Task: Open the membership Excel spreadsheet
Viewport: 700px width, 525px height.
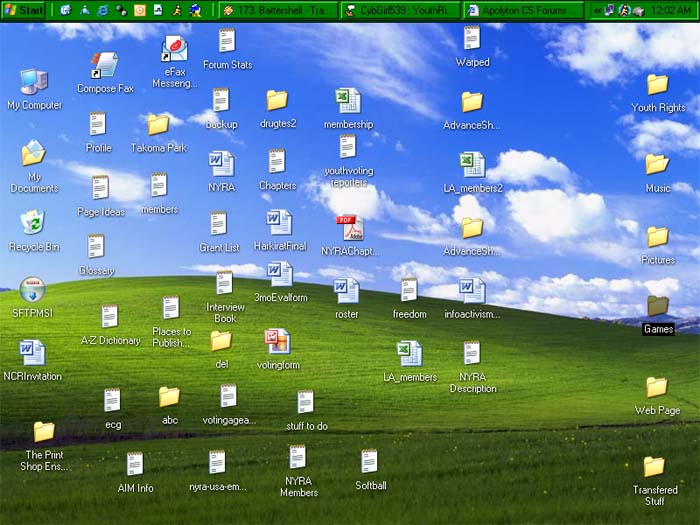Action: click(347, 101)
